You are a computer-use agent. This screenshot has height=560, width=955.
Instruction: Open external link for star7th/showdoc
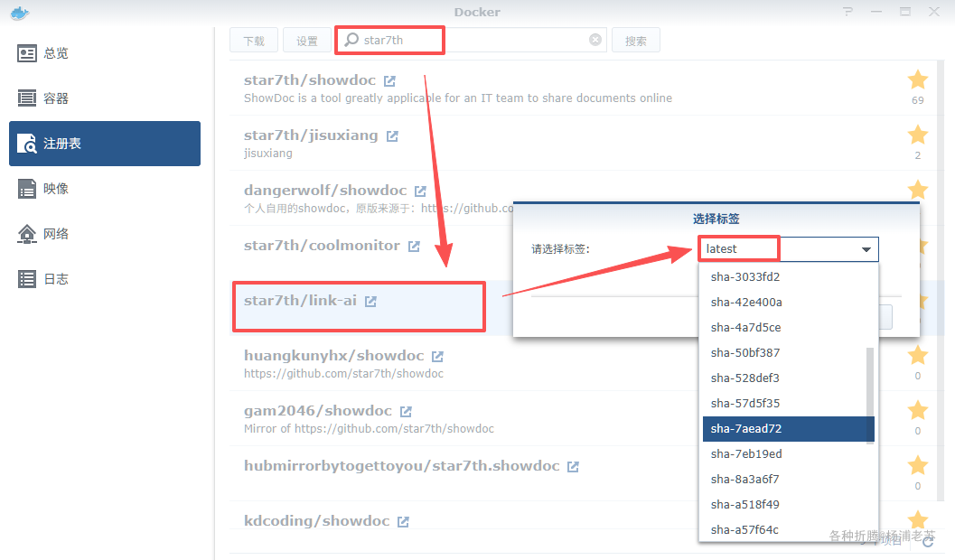point(389,80)
